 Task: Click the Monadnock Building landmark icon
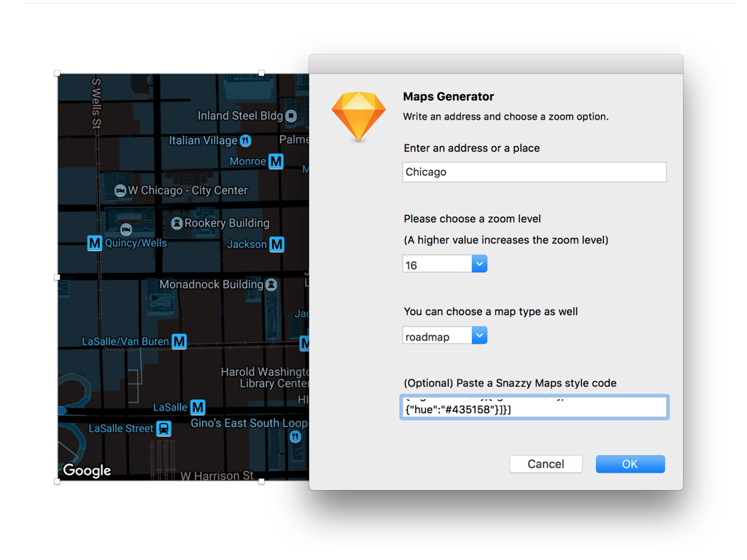[271, 284]
